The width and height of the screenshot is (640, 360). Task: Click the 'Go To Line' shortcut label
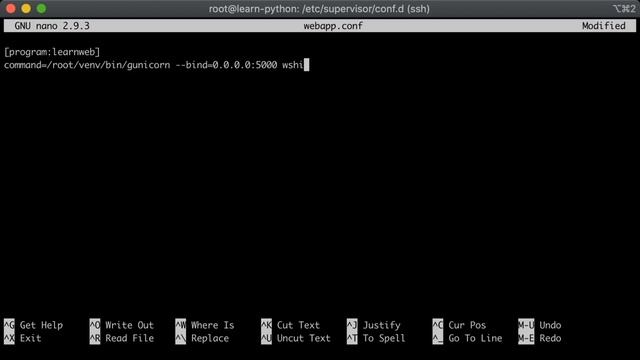[x=475, y=338]
